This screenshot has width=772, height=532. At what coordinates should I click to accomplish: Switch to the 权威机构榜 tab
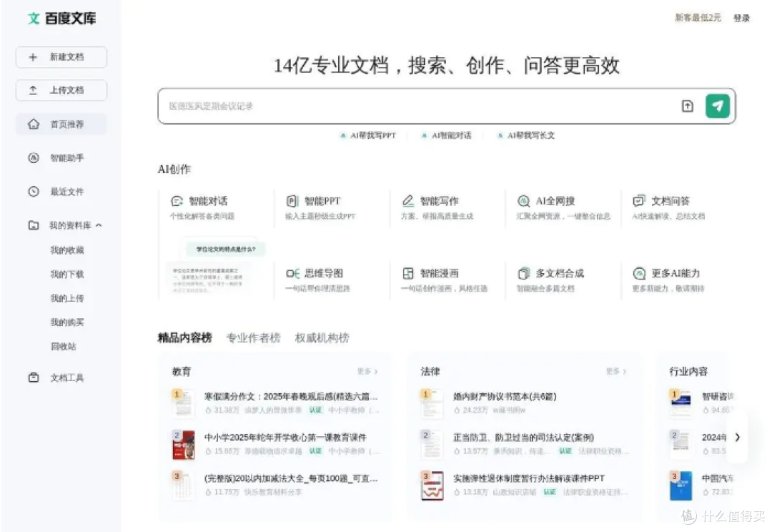click(322, 338)
